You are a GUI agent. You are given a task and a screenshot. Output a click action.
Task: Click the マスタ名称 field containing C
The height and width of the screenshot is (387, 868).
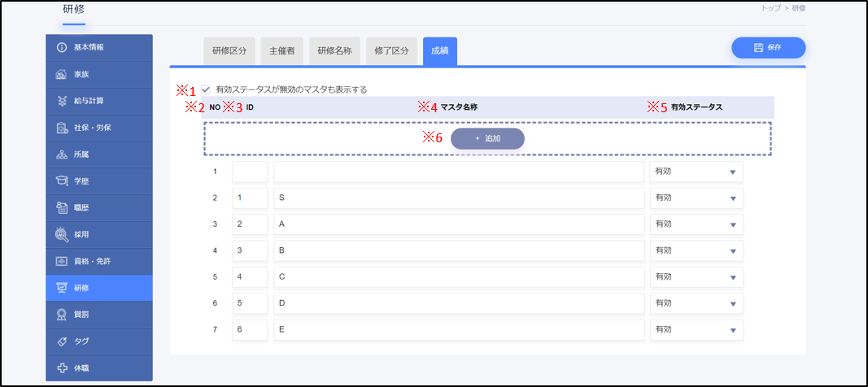coord(460,277)
